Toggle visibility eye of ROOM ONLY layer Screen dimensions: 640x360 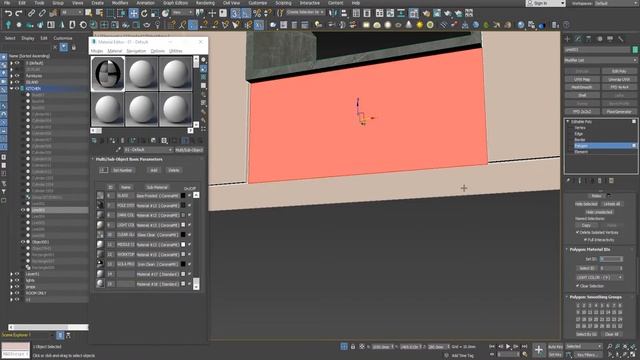(x=17, y=293)
